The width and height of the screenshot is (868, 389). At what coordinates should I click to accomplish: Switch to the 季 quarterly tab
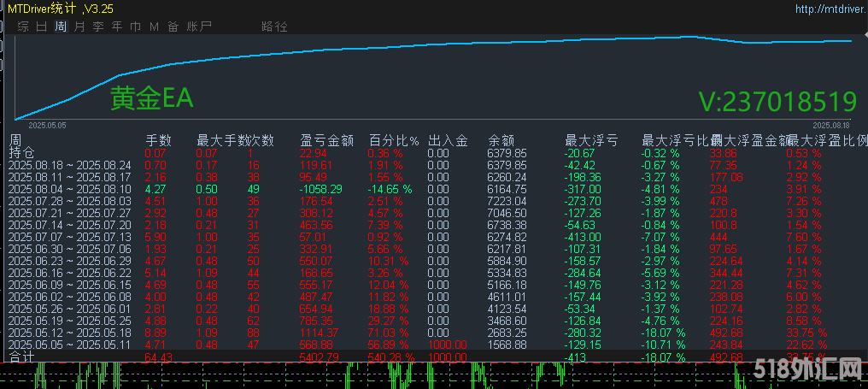coord(98,26)
